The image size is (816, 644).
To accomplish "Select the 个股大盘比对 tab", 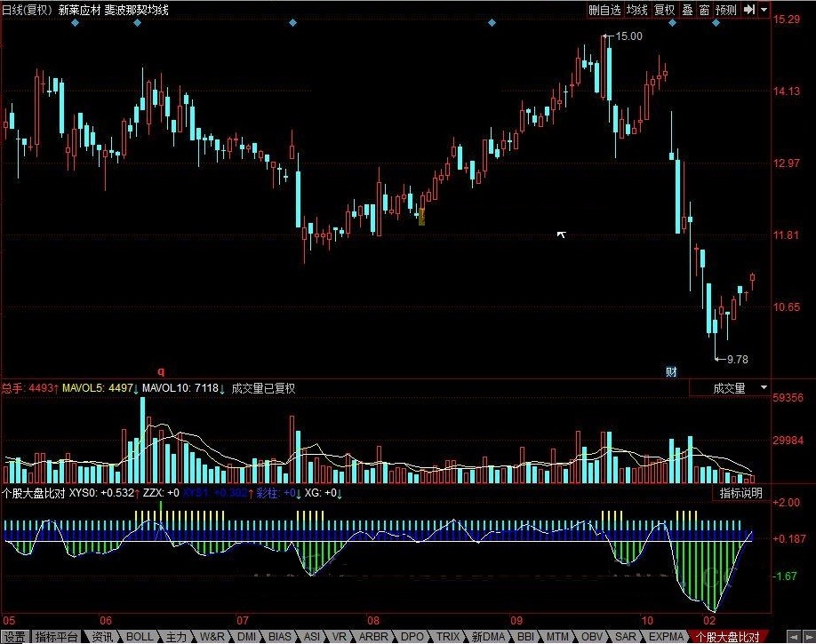I will coord(727,637).
